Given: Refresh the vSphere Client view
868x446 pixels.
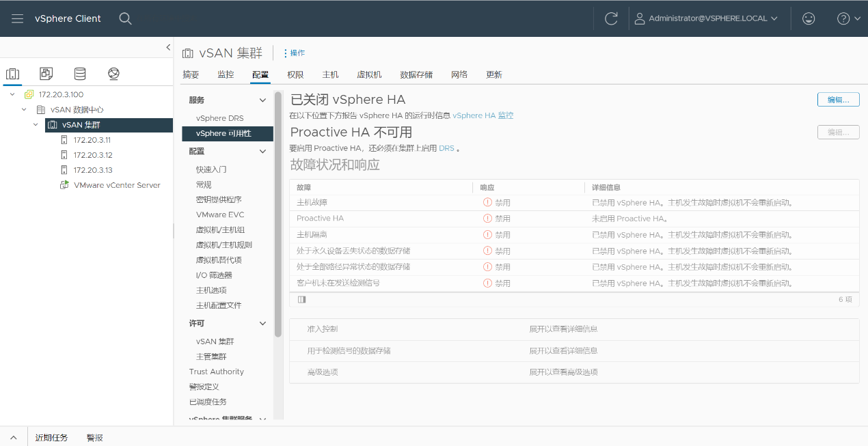Looking at the screenshot, I should pos(611,18).
